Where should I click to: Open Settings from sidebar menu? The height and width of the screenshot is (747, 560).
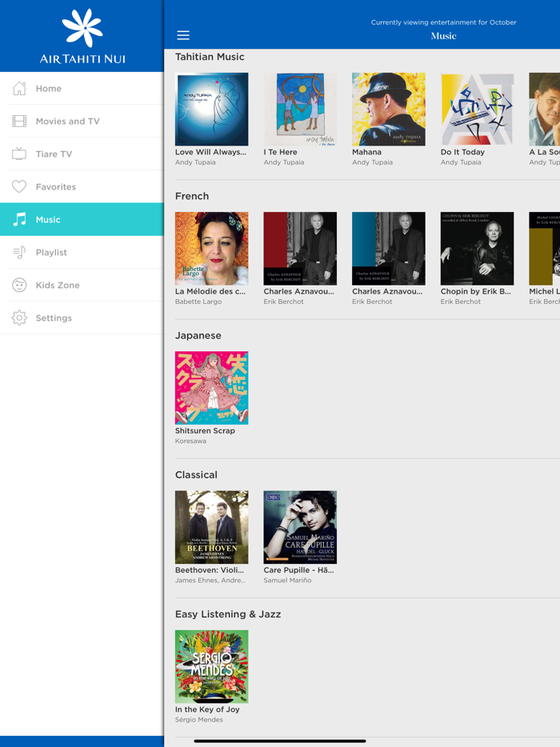click(82, 318)
